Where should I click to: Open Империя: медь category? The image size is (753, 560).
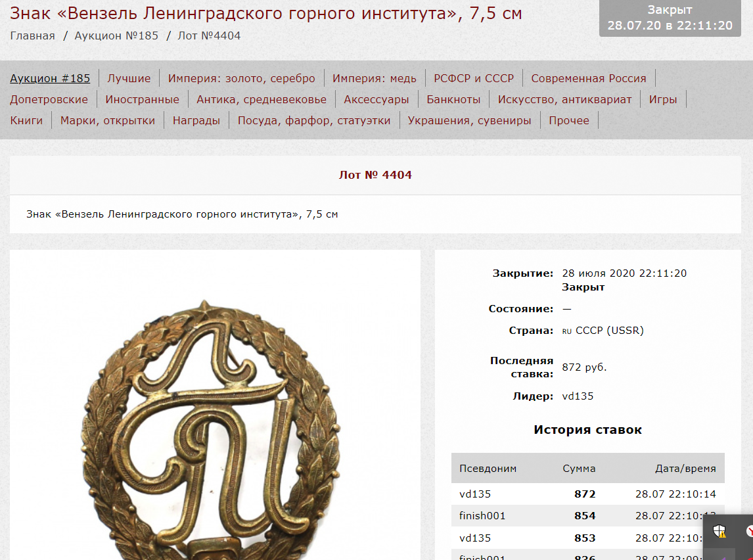(x=374, y=78)
